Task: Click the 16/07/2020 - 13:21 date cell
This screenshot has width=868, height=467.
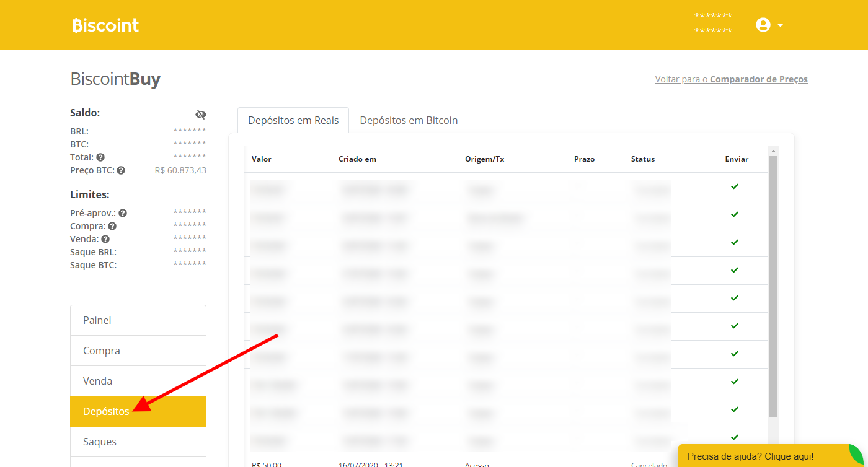Action: click(x=371, y=465)
